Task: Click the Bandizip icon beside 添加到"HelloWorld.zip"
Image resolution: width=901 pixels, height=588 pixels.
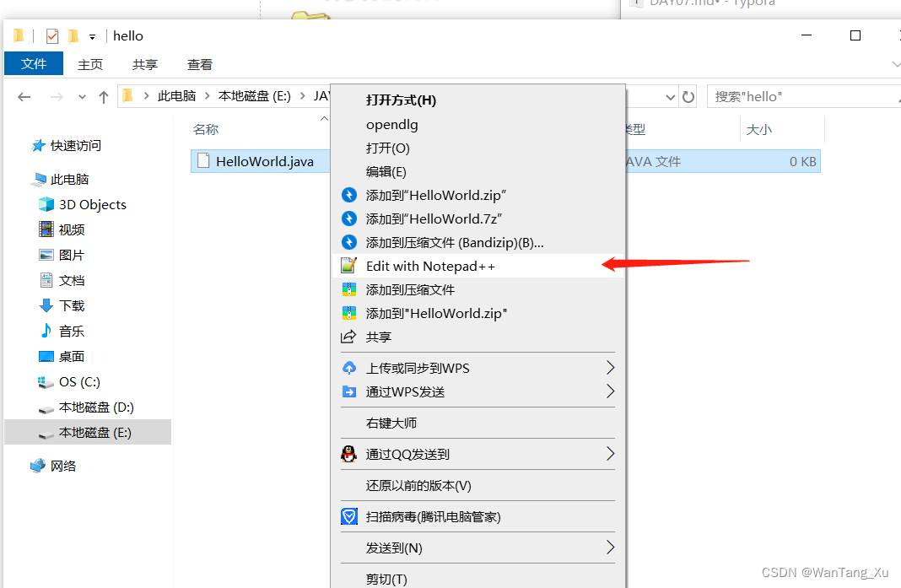Action: pos(348,195)
